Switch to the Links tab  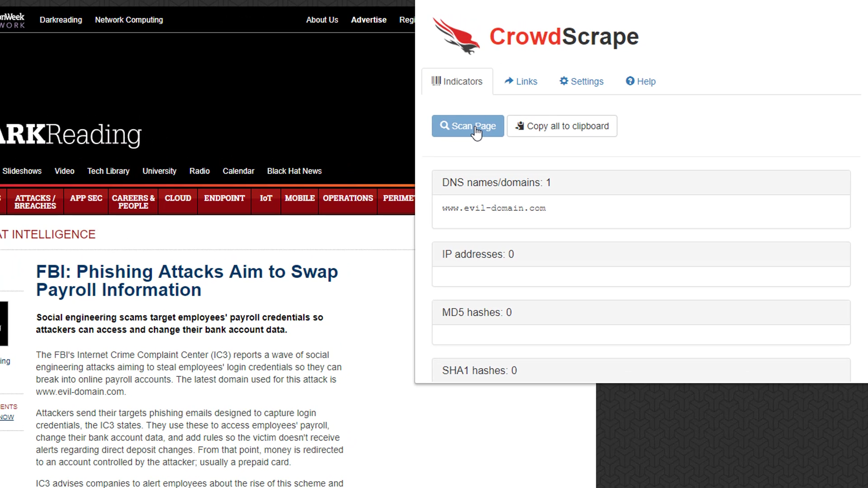click(x=521, y=81)
